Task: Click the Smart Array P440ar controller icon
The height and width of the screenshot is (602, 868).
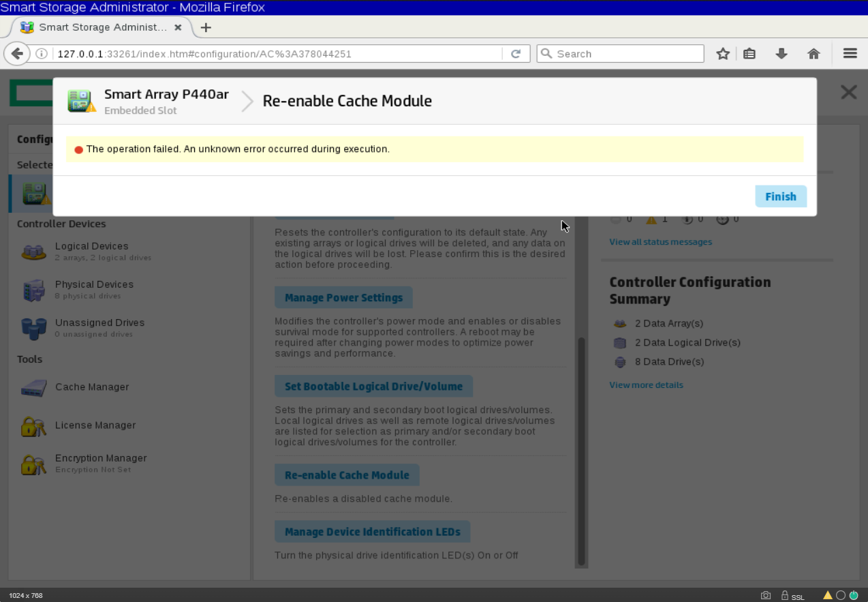Action: click(x=82, y=101)
